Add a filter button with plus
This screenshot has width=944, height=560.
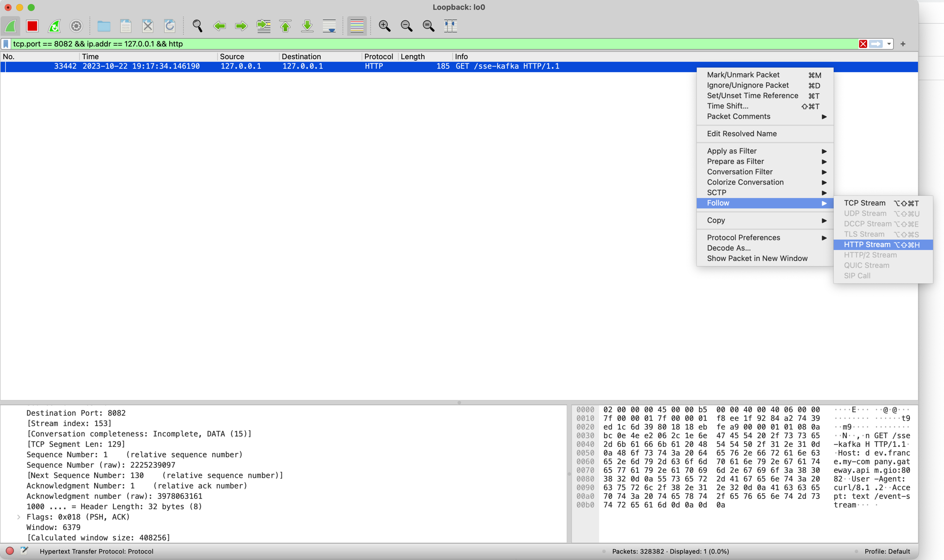pos(903,44)
